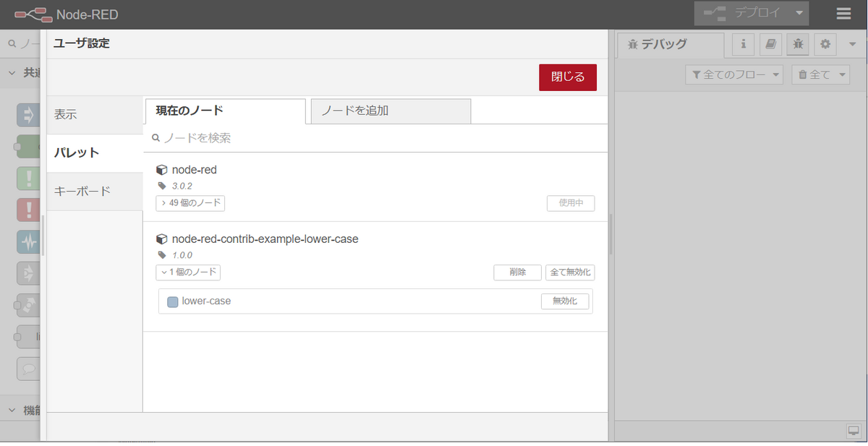This screenshot has height=446, width=868.
Task: Show the information sidebar icon
Action: click(744, 44)
